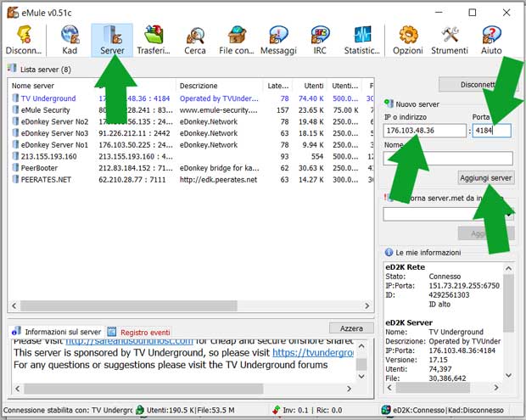Screen dimensions: 526x420
Task: Click the Utenti status bar icon
Action: click(x=141, y=410)
